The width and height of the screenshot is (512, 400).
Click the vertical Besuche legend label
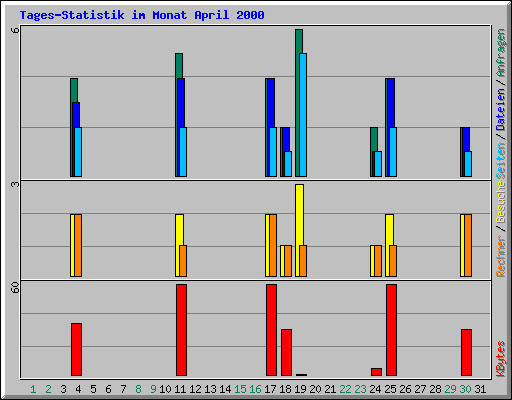pos(500,203)
